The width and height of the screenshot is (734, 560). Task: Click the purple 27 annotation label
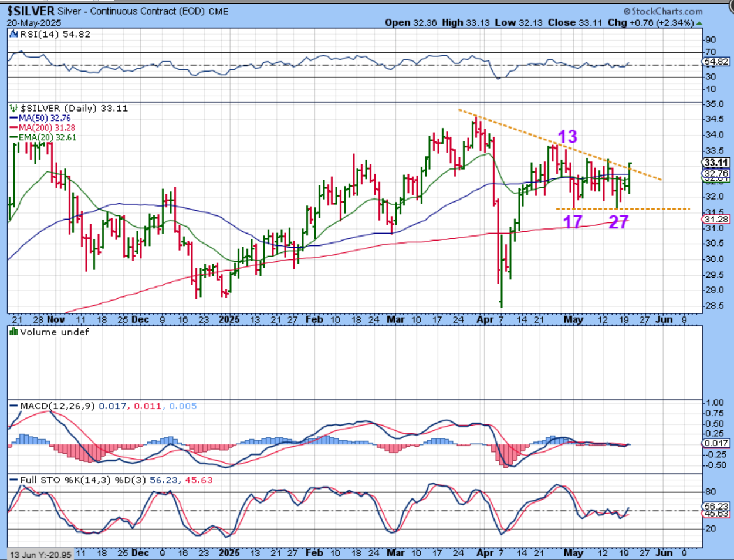coord(618,222)
